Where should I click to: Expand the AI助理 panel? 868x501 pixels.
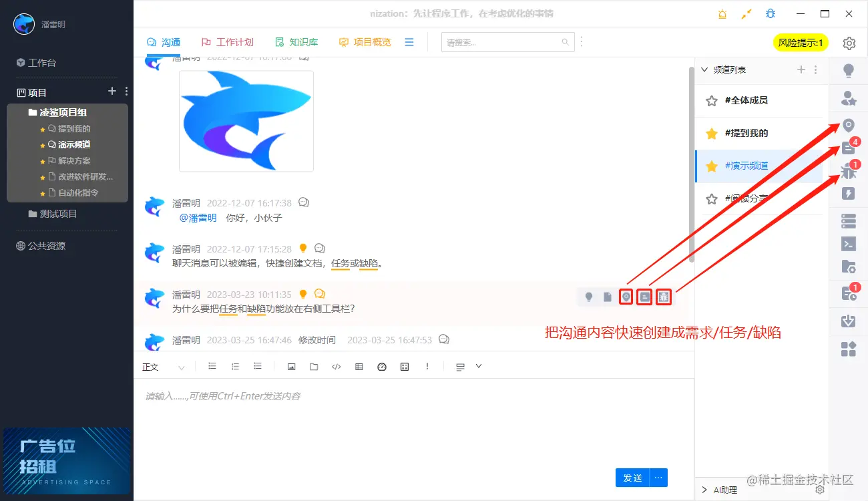[704, 490]
